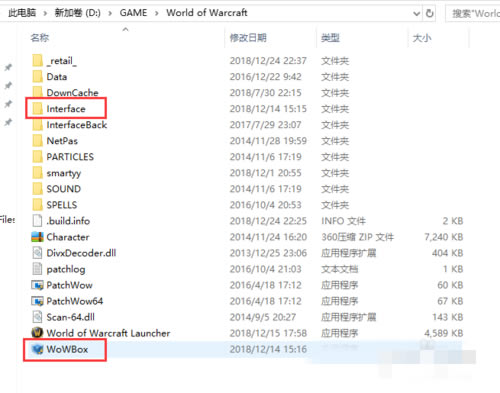Click the InterfaceBack folder icon
Image resolution: width=500 pixels, height=393 pixels.
[38, 125]
